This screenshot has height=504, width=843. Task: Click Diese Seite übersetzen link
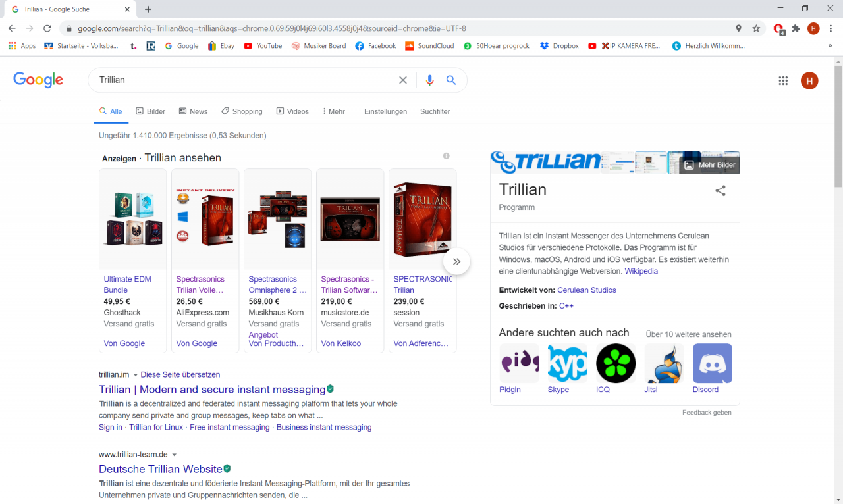pyautogui.click(x=180, y=374)
